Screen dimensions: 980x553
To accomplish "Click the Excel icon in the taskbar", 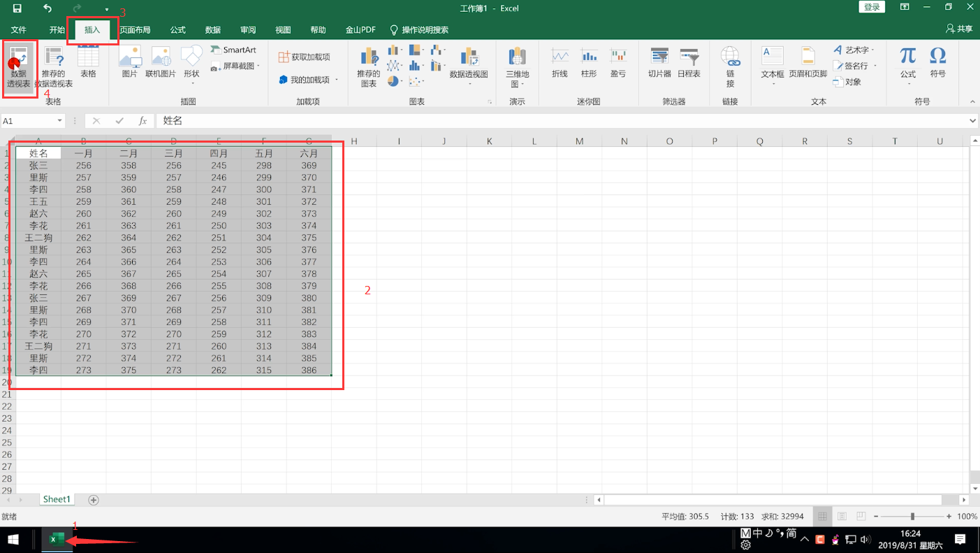I will (57, 540).
